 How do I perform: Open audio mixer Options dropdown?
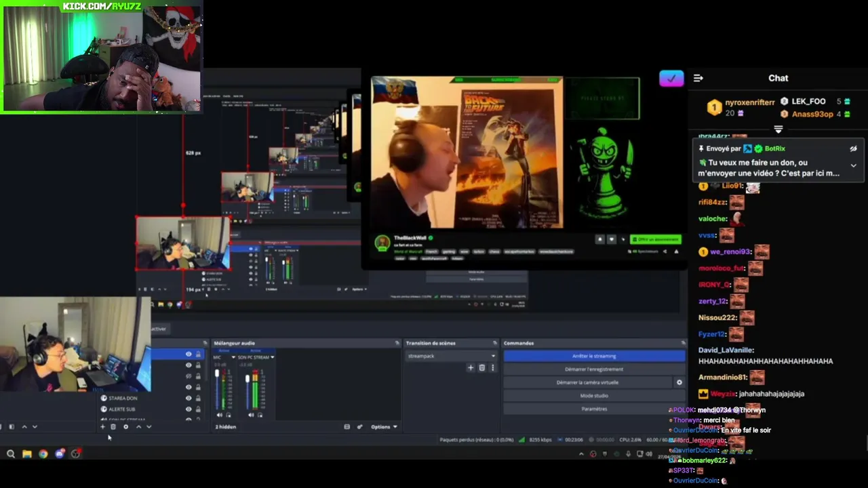384,427
